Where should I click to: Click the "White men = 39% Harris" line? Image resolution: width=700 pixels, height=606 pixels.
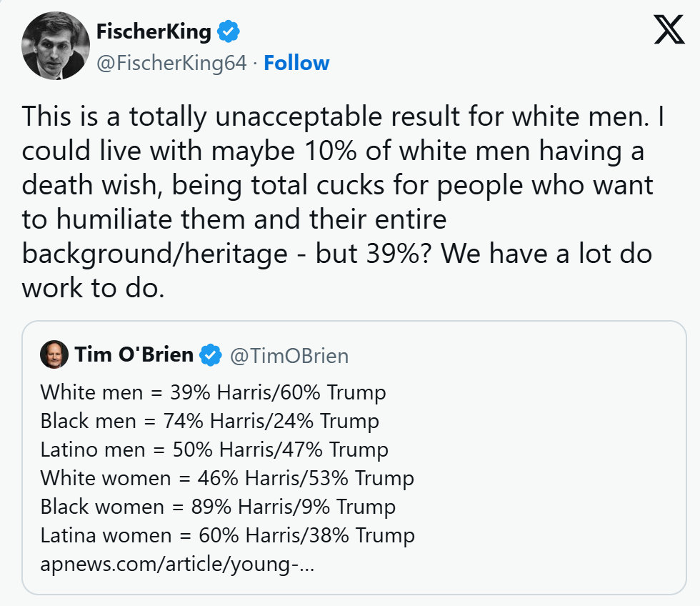(213, 392)
